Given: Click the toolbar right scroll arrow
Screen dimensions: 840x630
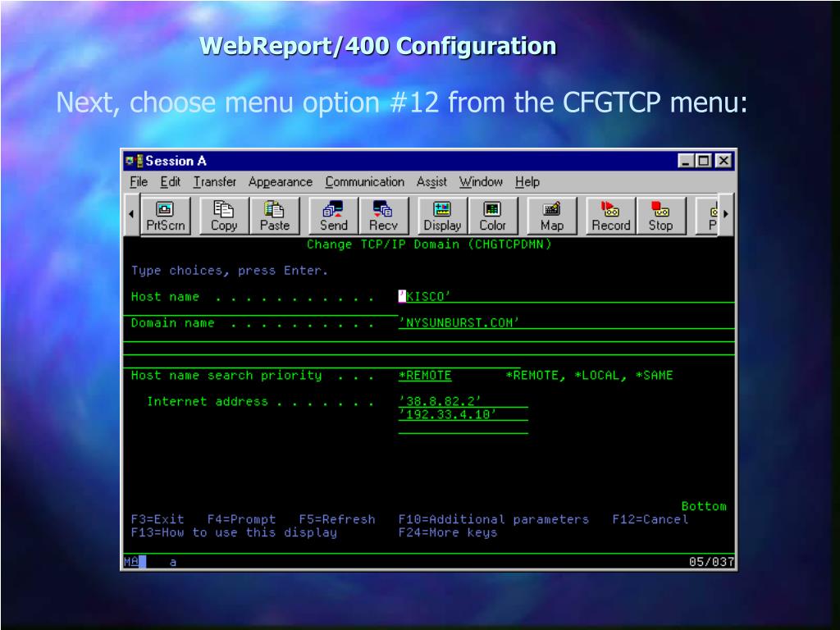Looking at the screenshot, I should [x=726, y=214].
